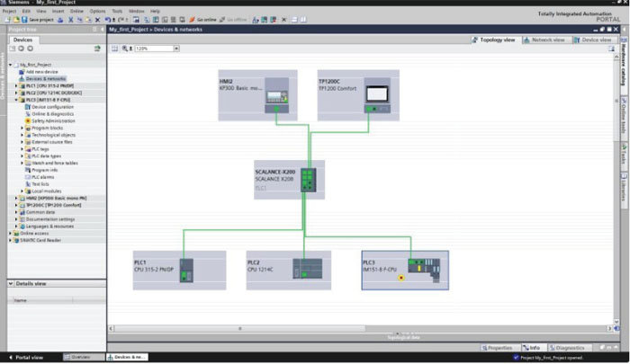Select SIMATIC Card Reader tree item
Viewport: 630px width, 364px height.
tap(40, 240)
